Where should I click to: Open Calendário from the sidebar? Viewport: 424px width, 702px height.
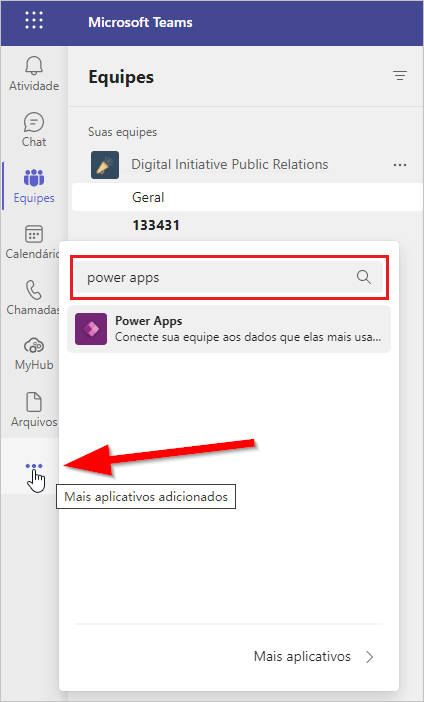tap(34, 242)
